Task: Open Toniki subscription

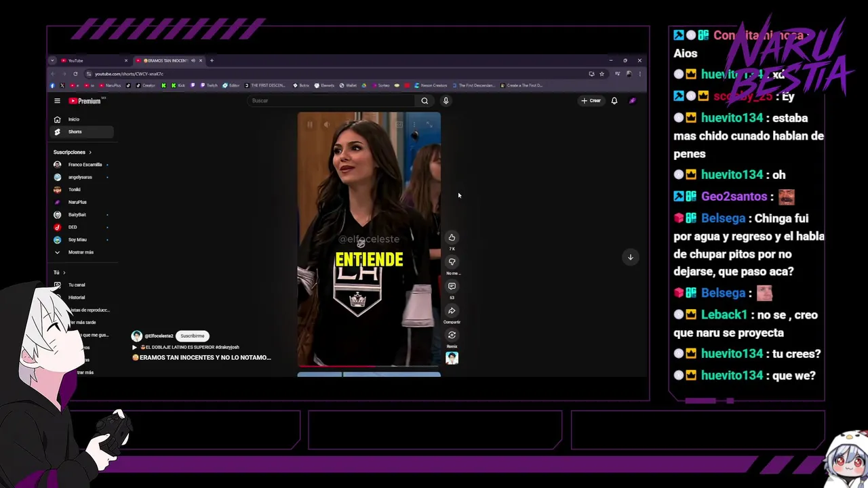Action: pyautogui.click(x=81, y=190)
